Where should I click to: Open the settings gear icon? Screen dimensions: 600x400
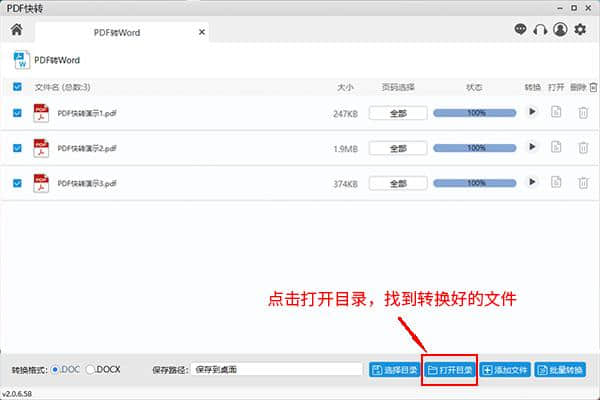coord(580,29)
